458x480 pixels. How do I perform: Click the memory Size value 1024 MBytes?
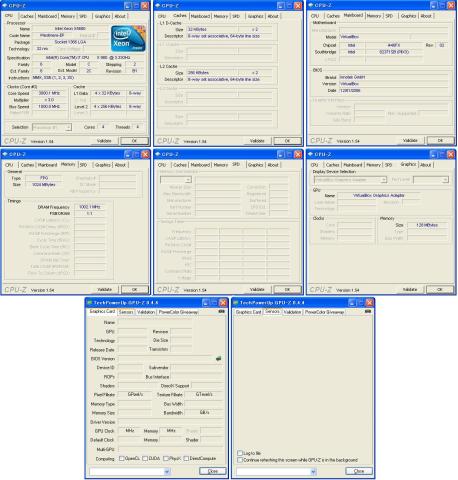point(44,185)
